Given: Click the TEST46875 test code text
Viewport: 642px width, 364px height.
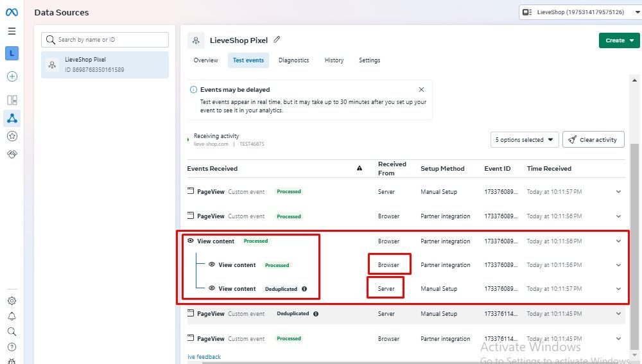Looking at the screenshot, I should (x=252, y=144).
